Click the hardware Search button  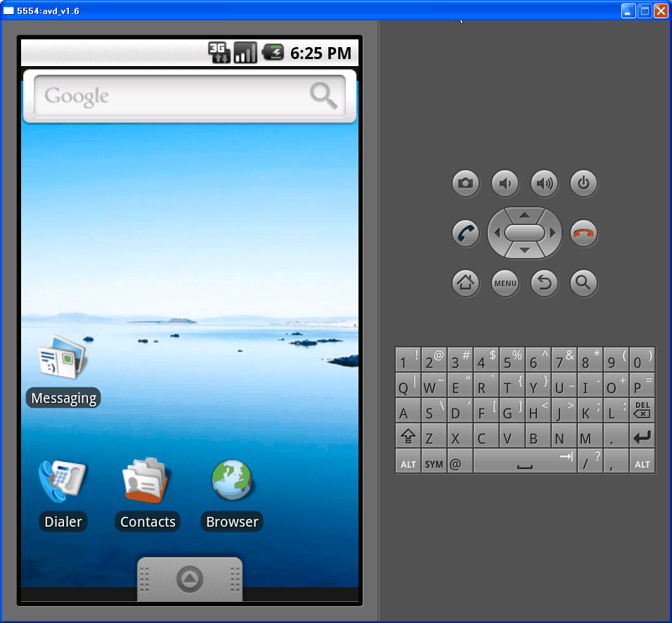coord(583,283)
